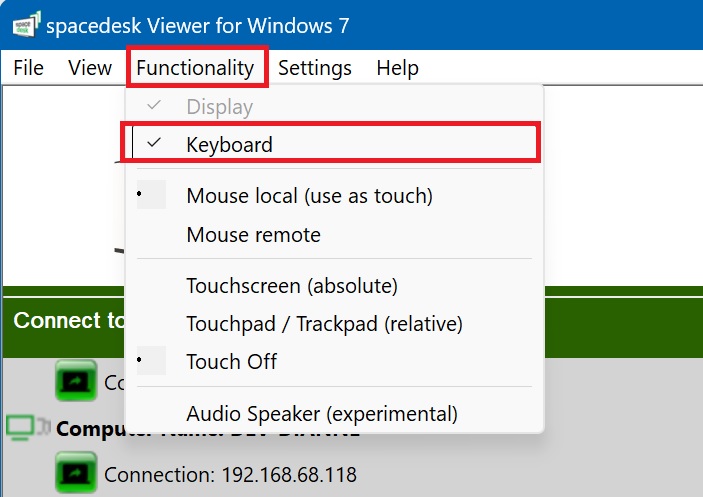Click the Connect to header text

pyautogui.click(x=69, y=320)
